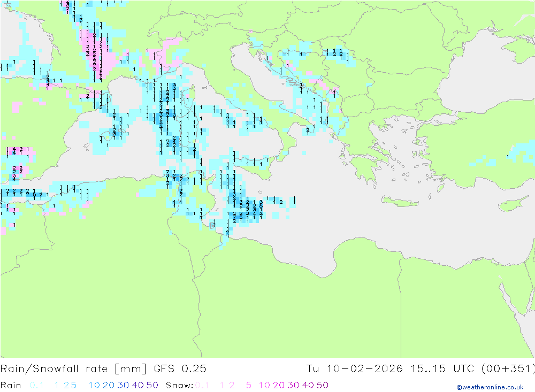Viewport: 535px width, 392px height.
Task: Select the Snow 0.1 legend color value
Action: [x=202, y=385]
